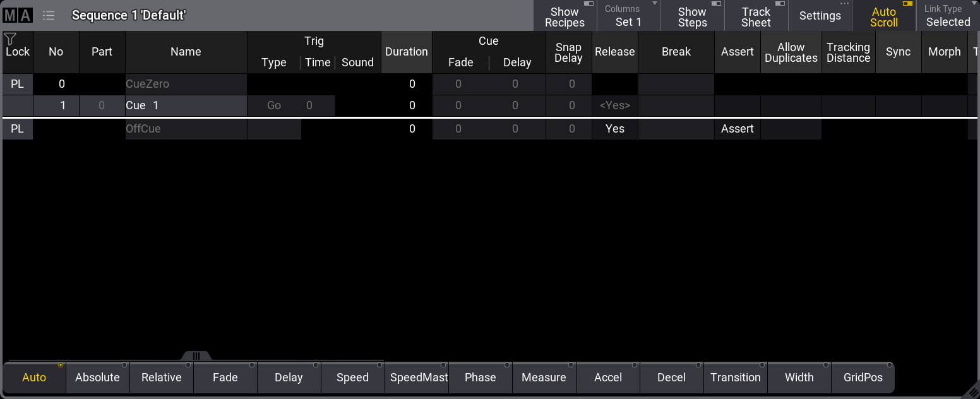
Task: Open the Settings menu
Action: [x=820, y=16]
